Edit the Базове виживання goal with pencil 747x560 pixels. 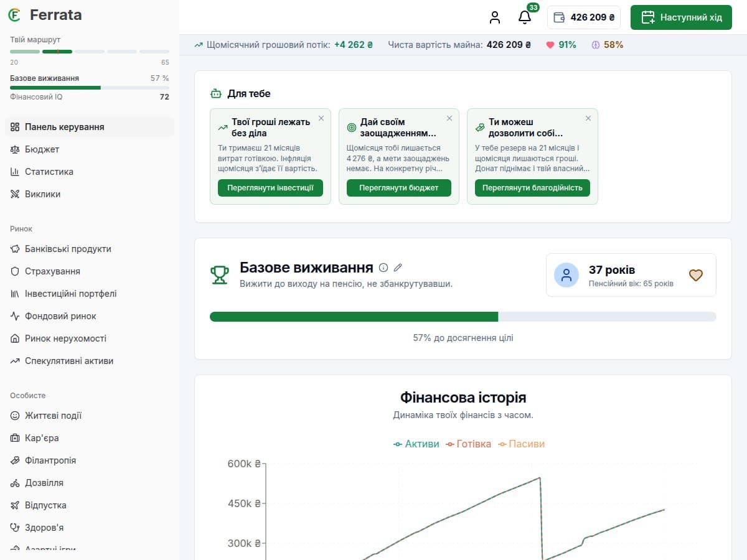(398, 268)
